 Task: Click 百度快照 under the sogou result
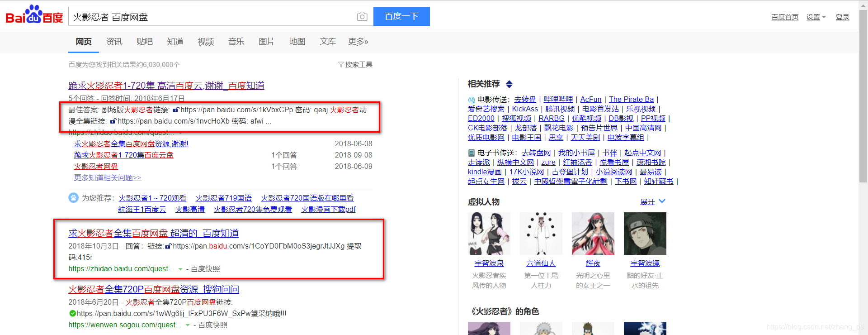(212, 325)
